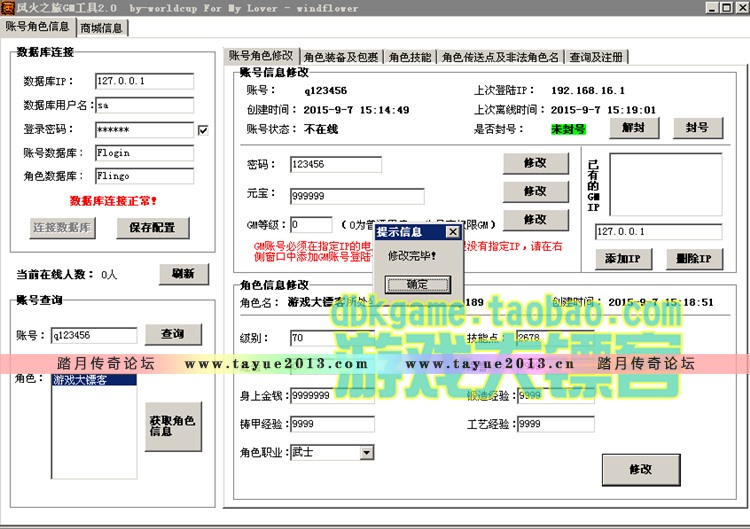Click the large 修改 button for character info

point(641,470)
